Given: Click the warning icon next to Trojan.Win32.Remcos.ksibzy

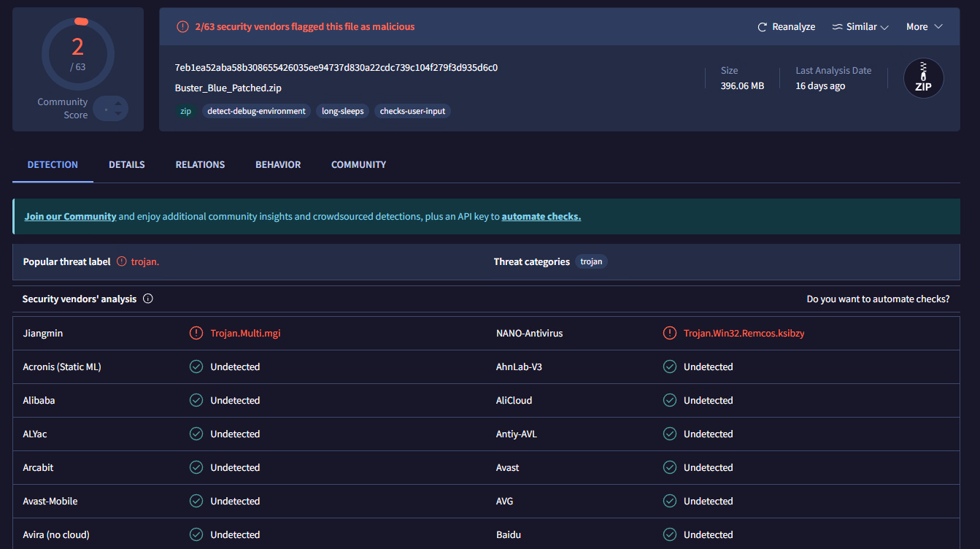Looking at the screenshot, I should (669, 333).
